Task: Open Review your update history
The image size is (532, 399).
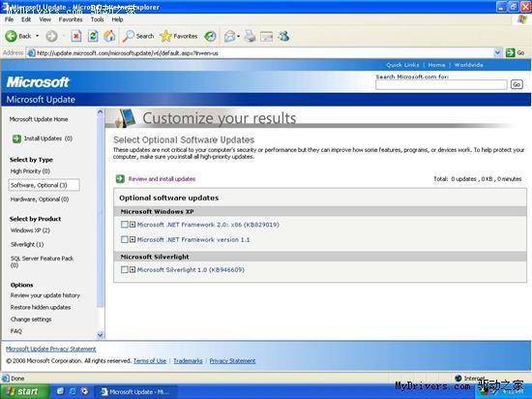Action: point(45,295)
